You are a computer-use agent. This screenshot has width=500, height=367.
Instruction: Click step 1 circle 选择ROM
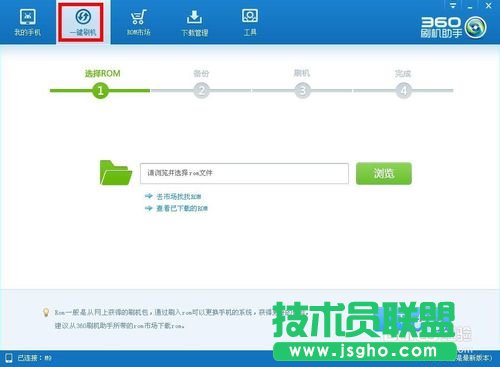[100, 90]
